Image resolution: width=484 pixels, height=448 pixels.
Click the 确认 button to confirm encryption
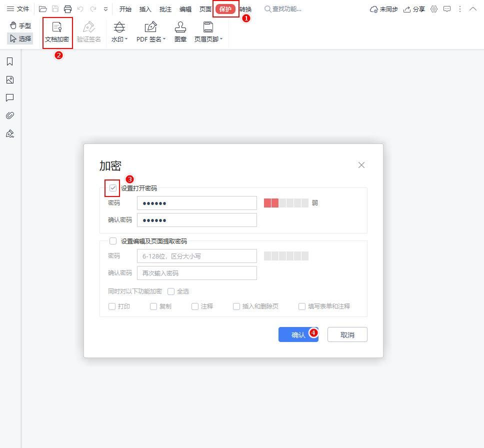[x=296, y=334]
